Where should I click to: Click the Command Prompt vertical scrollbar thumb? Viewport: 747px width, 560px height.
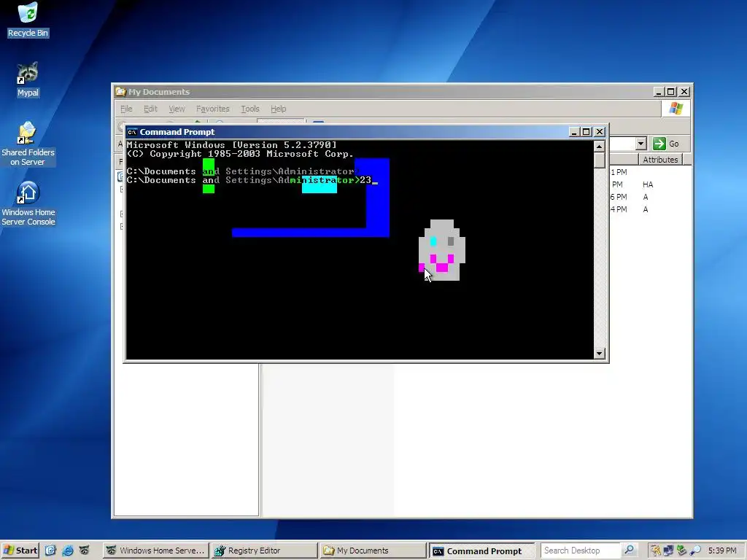pyautogui.click(x=600, y=160)
